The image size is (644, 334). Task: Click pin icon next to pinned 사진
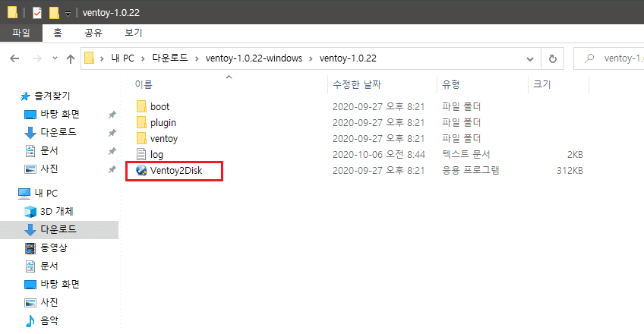coord(112,169)
